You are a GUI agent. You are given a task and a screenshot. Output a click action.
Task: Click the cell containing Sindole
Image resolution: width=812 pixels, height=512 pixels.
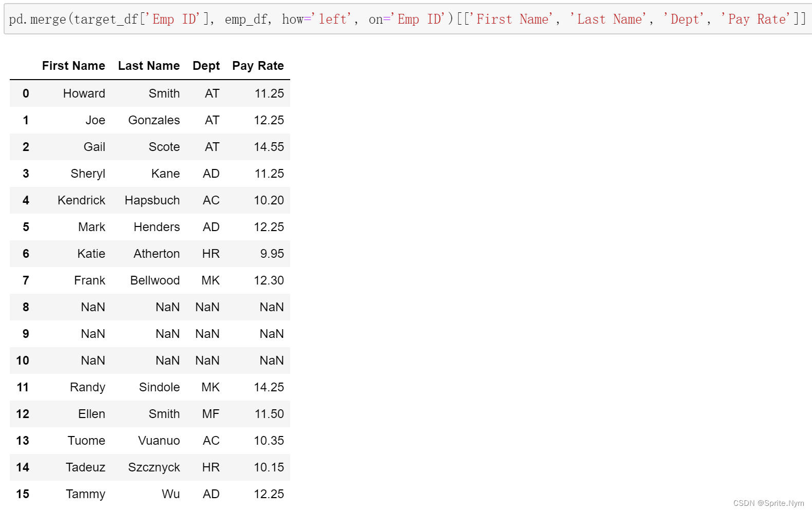(159, 387)
